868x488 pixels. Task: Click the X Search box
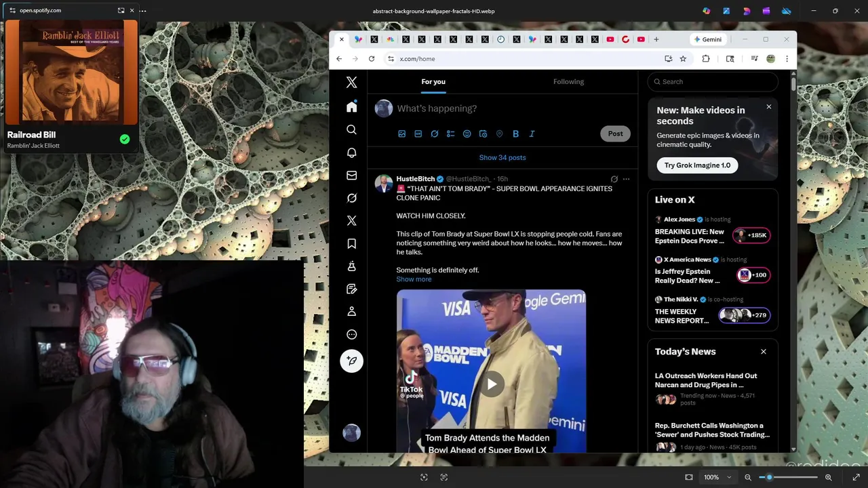click(713, 81)
